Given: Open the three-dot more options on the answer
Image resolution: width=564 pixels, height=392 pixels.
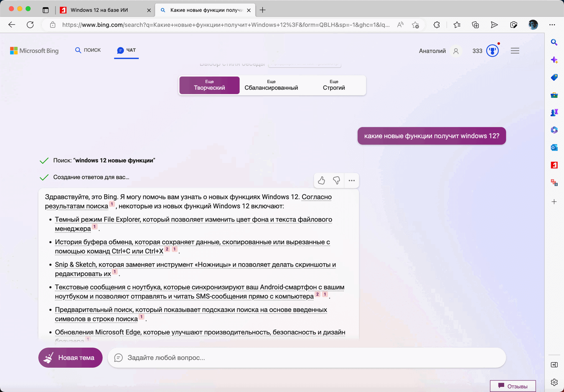Looking at the screenshot, I should 352,181.
